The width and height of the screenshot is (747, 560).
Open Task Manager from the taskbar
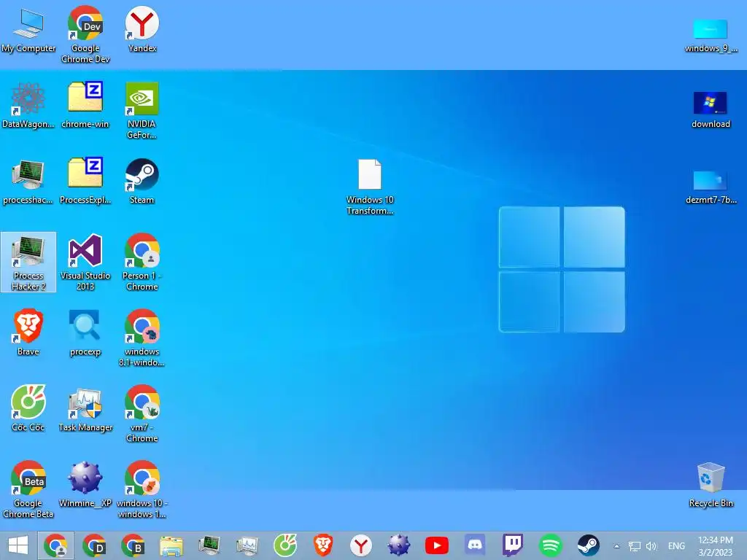[x=247, y=545]
